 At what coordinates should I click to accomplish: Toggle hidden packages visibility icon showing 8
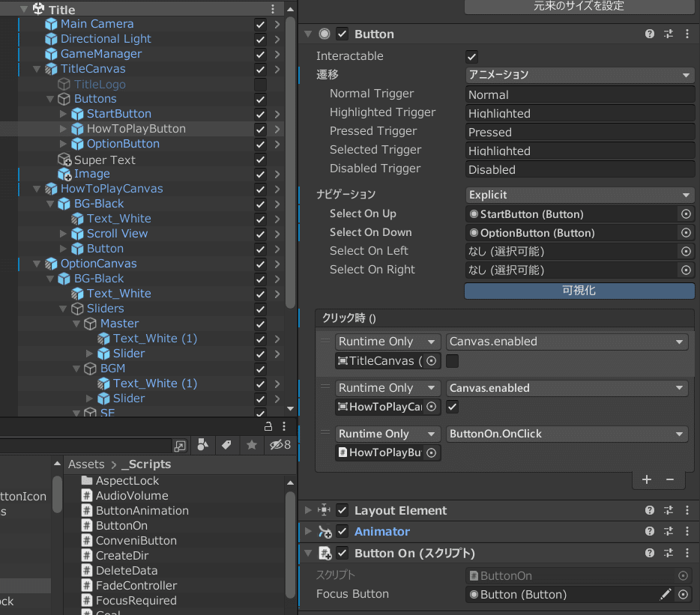pos(280,444)
